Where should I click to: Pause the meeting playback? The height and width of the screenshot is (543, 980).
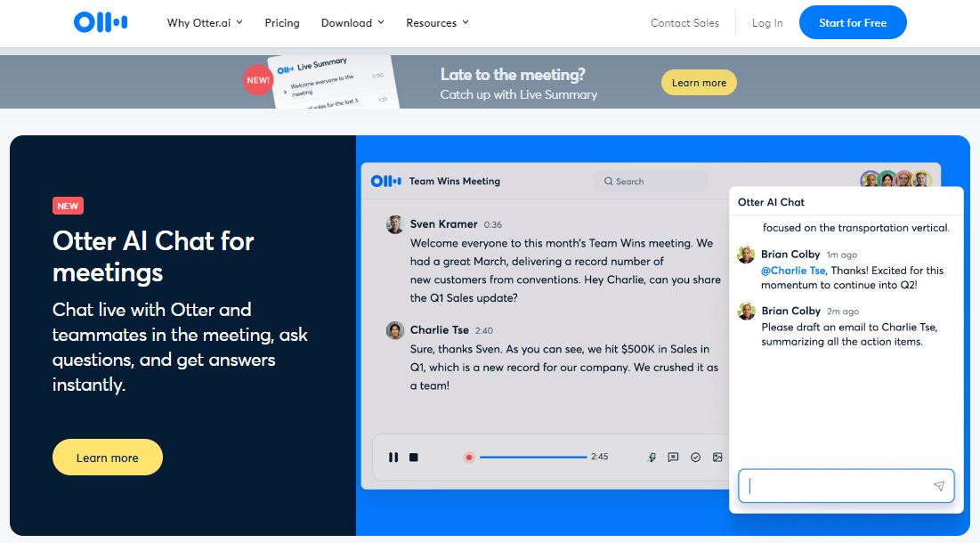393,457
